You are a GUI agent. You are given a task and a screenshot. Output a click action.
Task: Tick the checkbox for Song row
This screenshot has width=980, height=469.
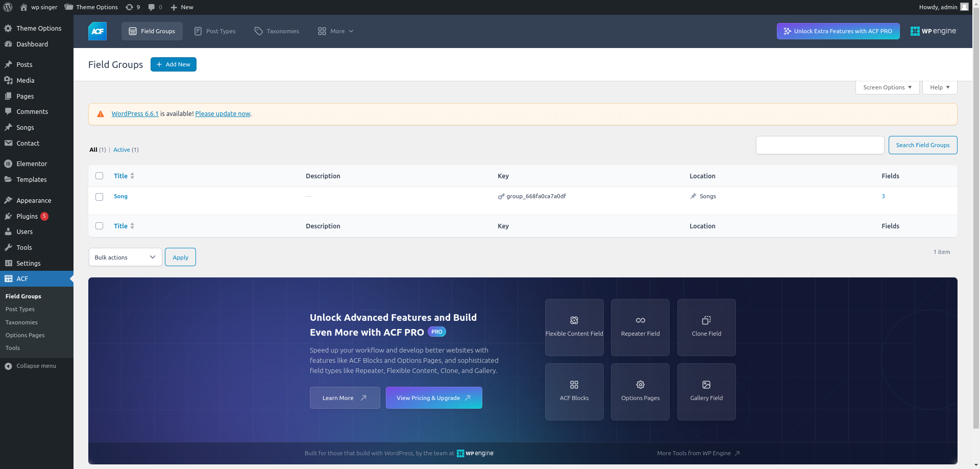coord(100,197)
